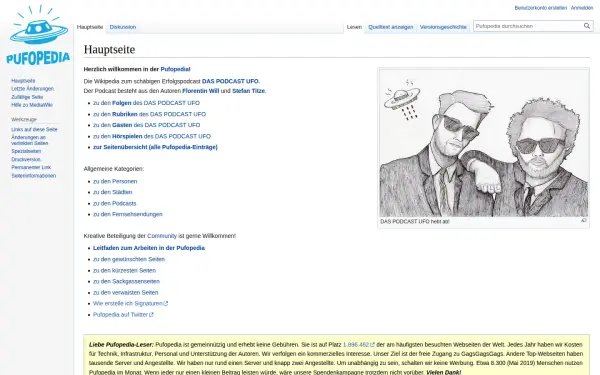Open Hilfe zu MediaWiki
Image resolution: width=600 pixels, height=375 pixels.
tap(32, 105)
